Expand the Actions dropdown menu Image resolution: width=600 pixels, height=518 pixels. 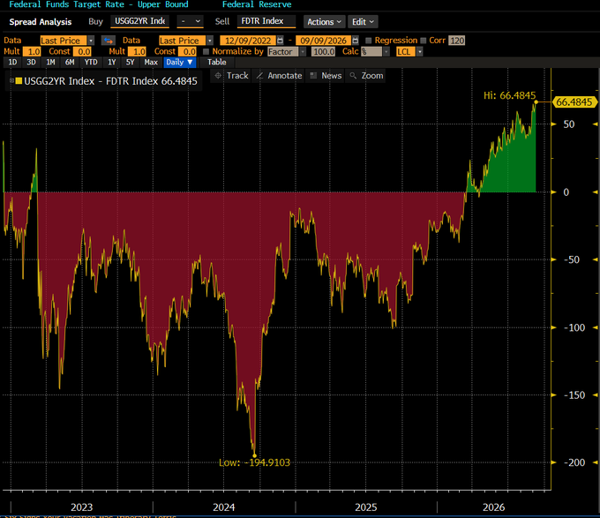(x=324, y=22)
